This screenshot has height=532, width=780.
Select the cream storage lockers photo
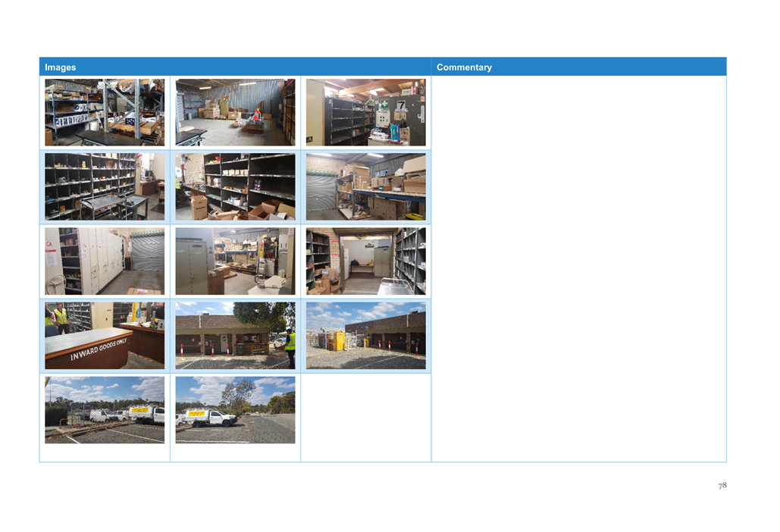click(x=105, y=260)
